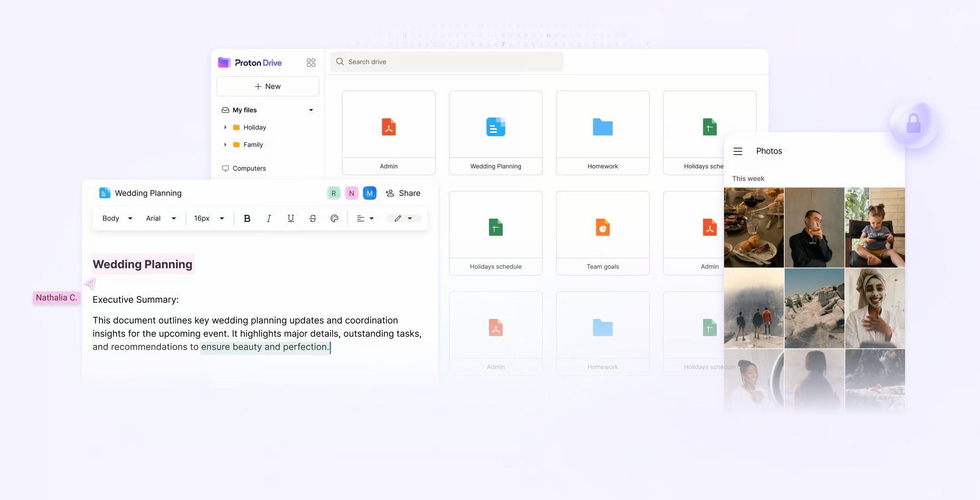
Task: Open the middle-row Holidays schedule spreadsheet
Action: pos(495,233)
